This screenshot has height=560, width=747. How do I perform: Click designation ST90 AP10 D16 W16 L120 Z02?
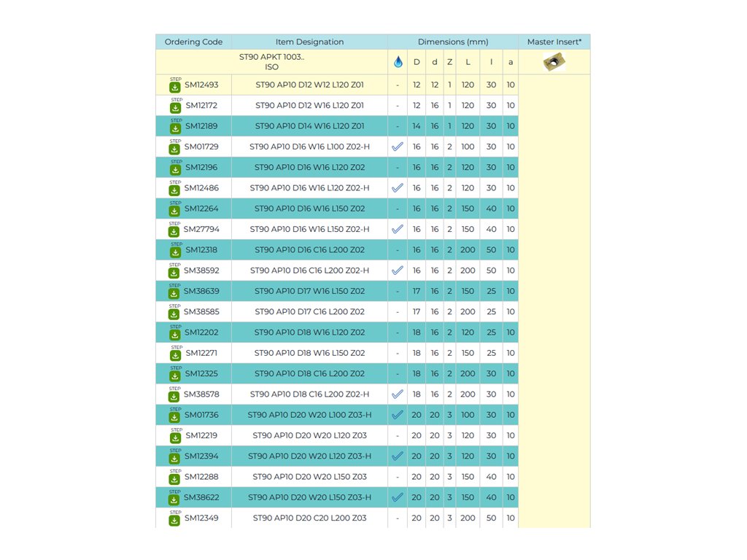309,167
